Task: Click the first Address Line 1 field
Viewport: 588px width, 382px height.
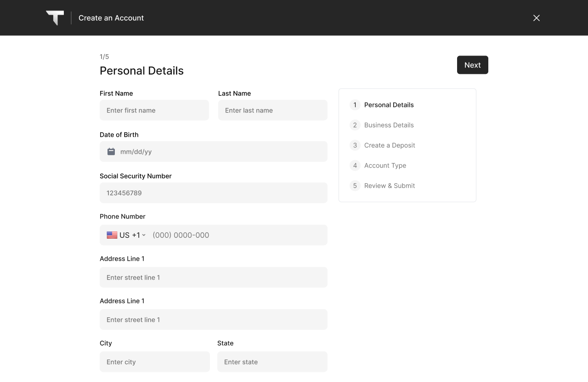Action: click(x=214, y=277)
